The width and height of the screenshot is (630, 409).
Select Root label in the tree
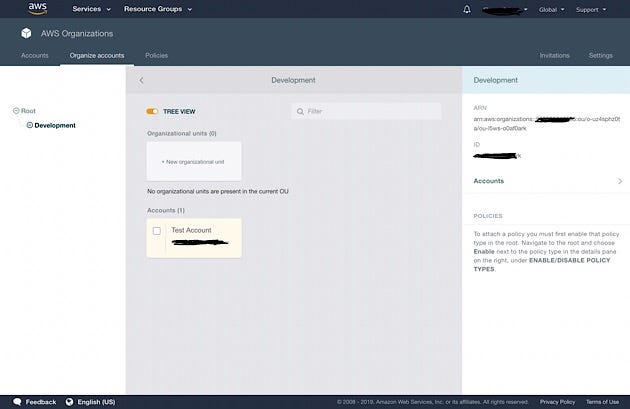(28, 110)
